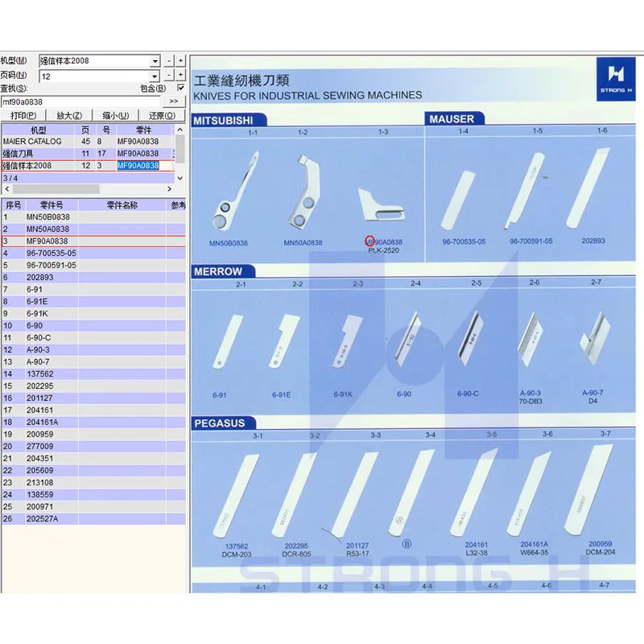Click the MN50B0838 knife image

[235, 191]
